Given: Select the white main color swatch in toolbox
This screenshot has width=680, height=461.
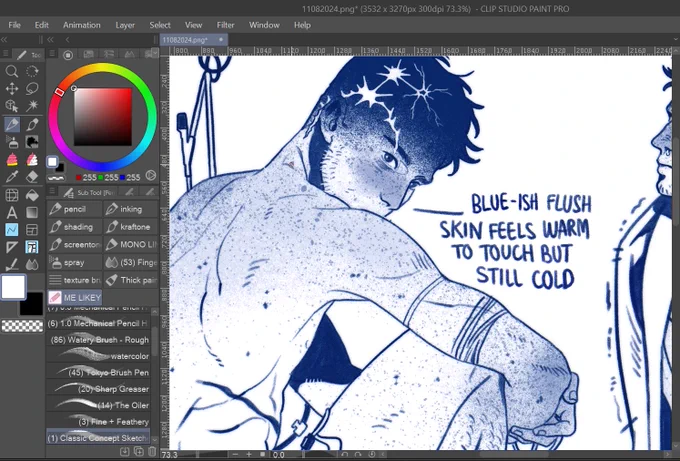Looking at the screenshot, I should pos(13,287).
